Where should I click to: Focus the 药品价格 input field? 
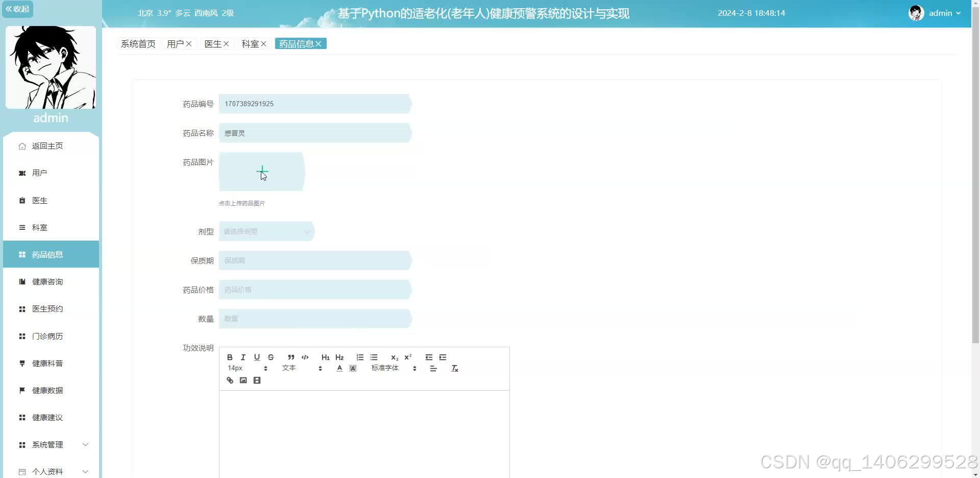[315, 290]
